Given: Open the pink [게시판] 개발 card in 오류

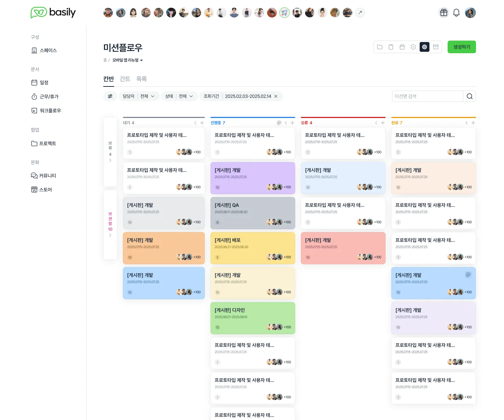Looking at the screenshot, I should click(x=343, y=248).
